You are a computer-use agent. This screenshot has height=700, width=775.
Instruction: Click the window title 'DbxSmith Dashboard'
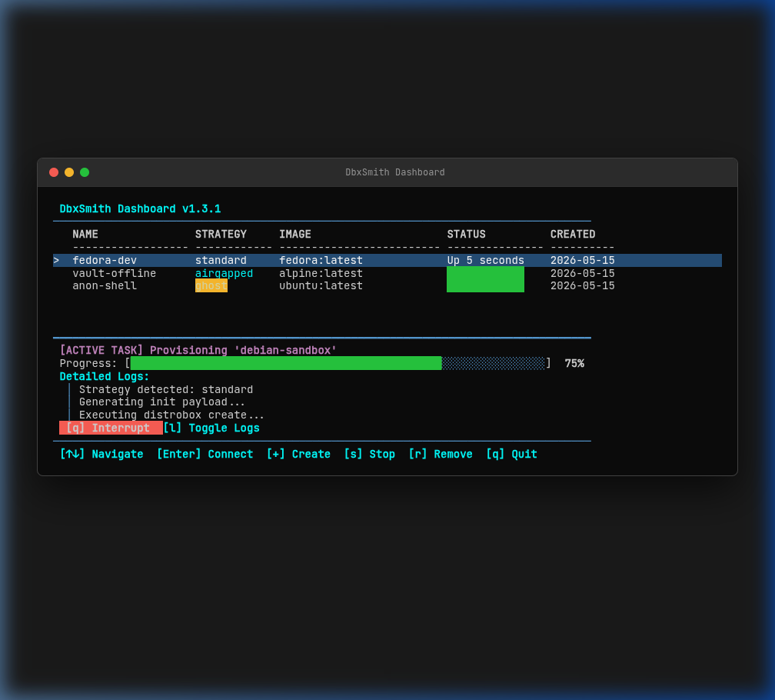(395, 172)
